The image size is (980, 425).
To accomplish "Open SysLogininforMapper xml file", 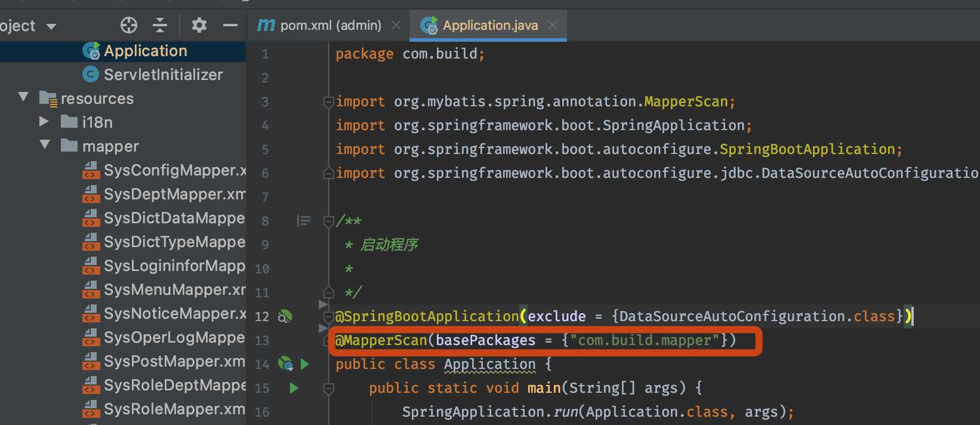I will 174,266.
